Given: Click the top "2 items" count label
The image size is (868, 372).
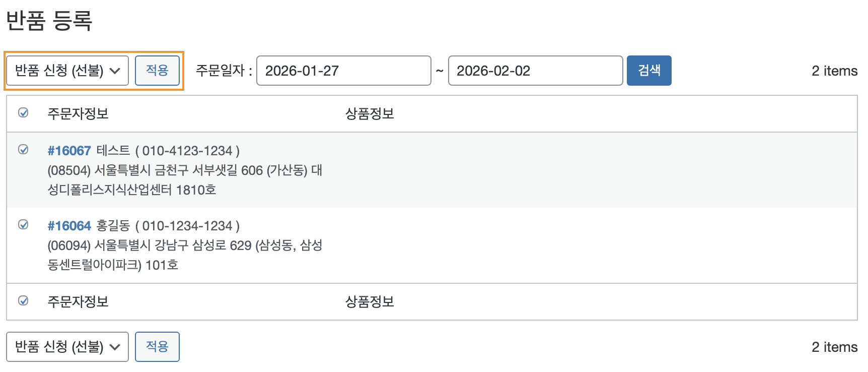Looking at the screenshot, I should coord(834,71).
